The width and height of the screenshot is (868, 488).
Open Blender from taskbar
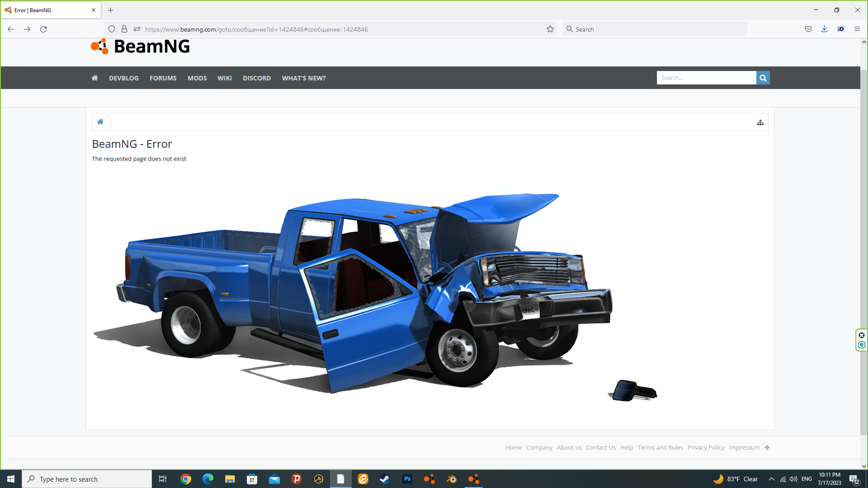click(452, 479)
